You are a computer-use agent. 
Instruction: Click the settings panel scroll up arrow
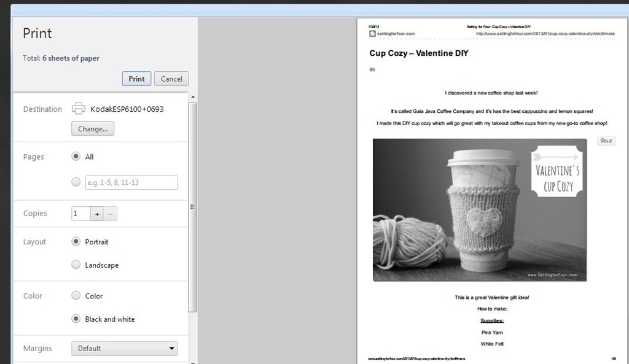tap(193, 97)
